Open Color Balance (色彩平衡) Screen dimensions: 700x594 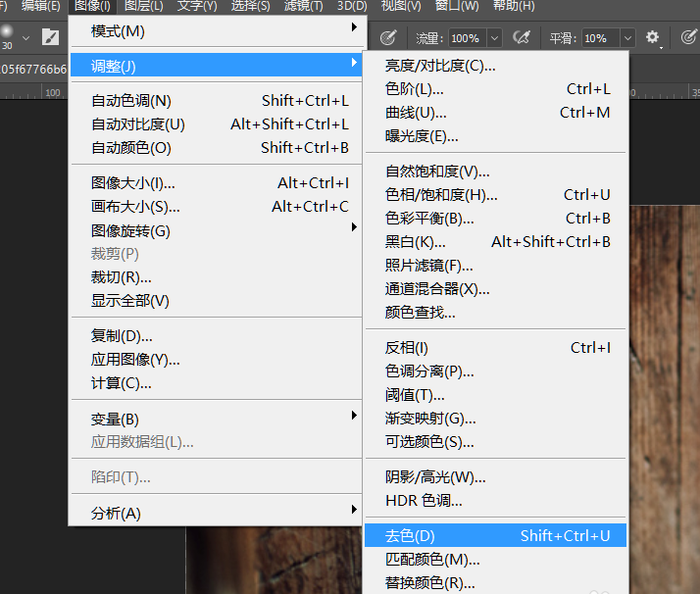495,219
